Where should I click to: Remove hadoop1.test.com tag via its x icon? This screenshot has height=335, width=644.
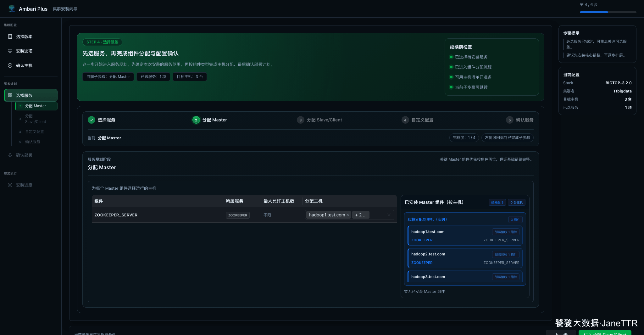tap(348, 215)
